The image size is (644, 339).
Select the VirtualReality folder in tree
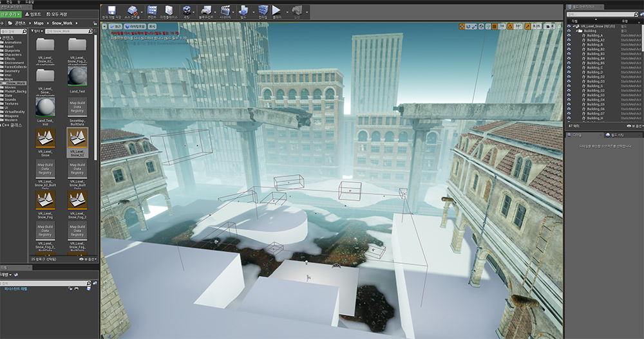click(x=14, y=112)
